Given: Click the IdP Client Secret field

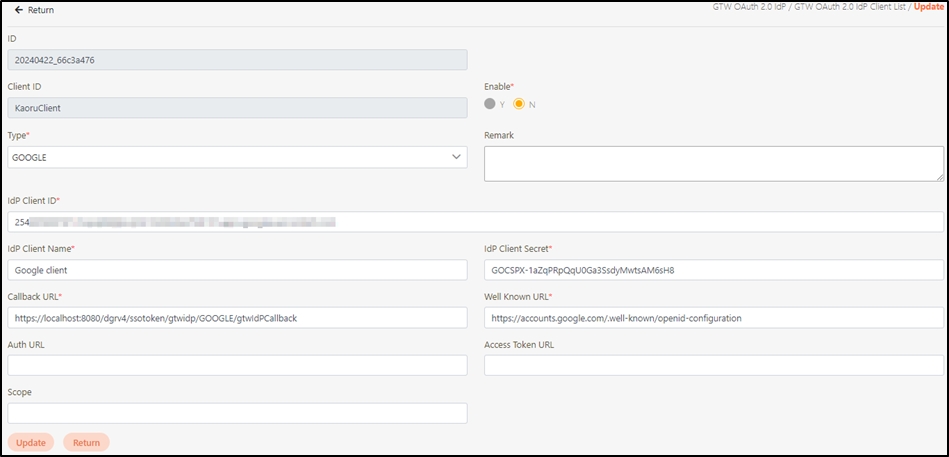Looking at the screenshot, I should (713, 270).
